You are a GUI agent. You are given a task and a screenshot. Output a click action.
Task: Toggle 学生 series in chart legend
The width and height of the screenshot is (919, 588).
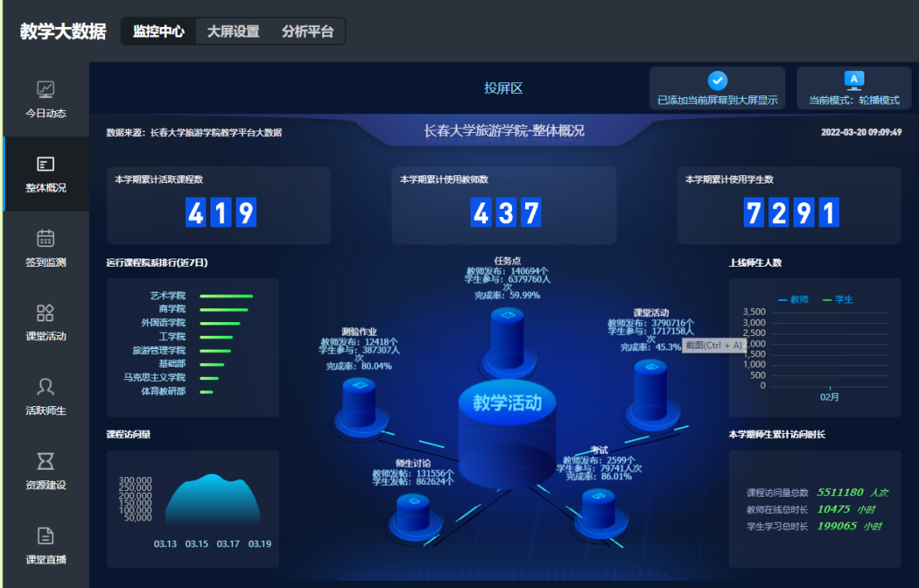(x=837, y=299)
